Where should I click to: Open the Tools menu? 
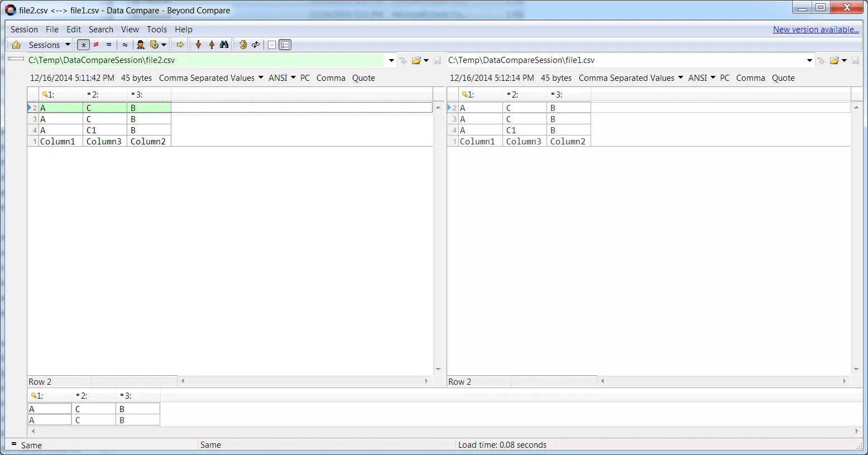[157, 30]
